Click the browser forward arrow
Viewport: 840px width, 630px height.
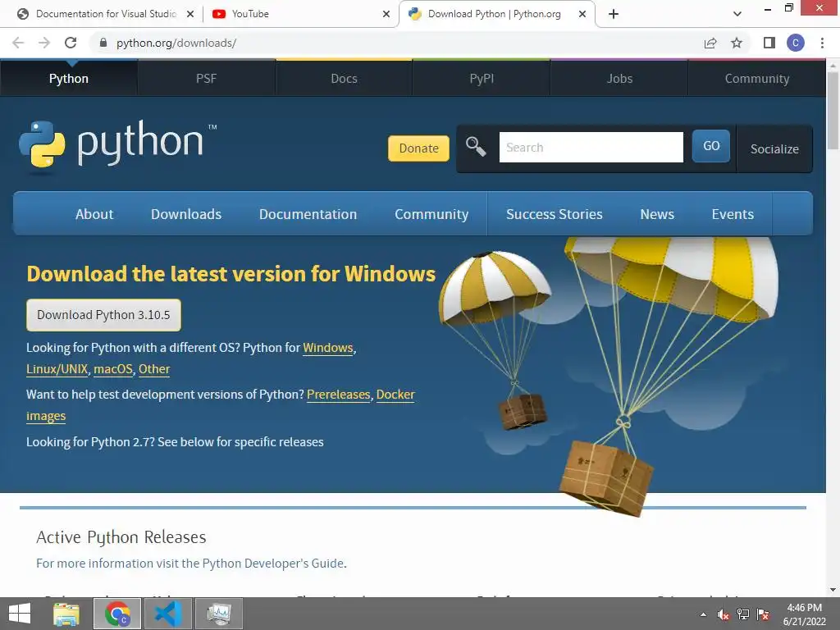(44, 43)
